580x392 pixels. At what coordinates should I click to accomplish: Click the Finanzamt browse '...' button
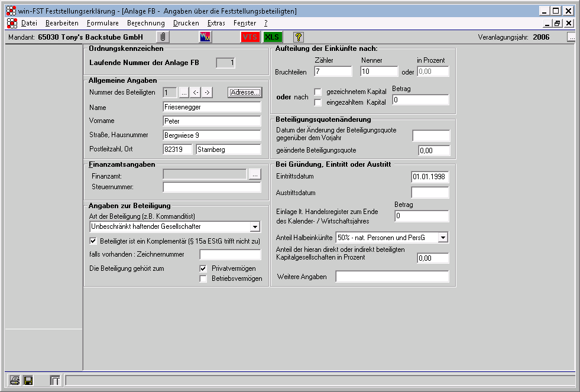tap(254, 174)
